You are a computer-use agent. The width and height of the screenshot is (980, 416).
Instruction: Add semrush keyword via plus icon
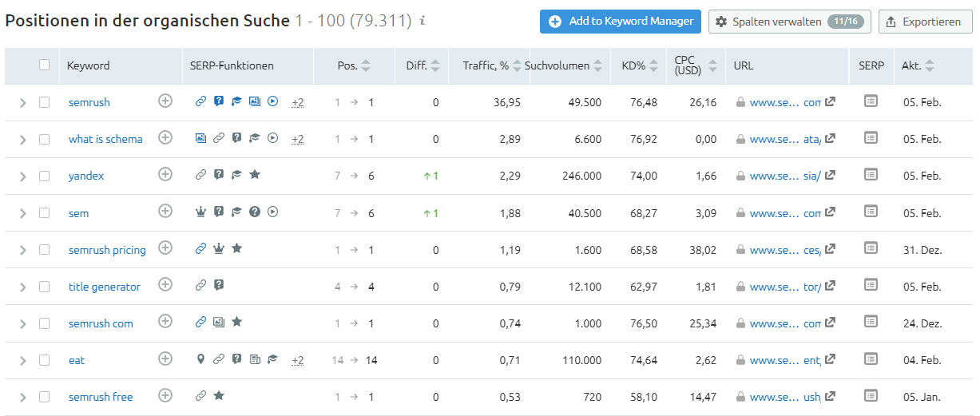pyautogui.click(x=165, y=101)
